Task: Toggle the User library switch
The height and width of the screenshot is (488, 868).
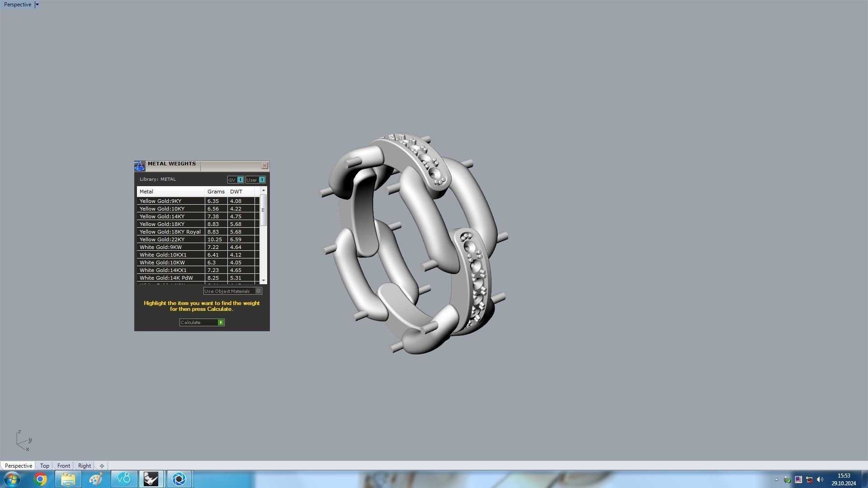Action: click(255, 180)
